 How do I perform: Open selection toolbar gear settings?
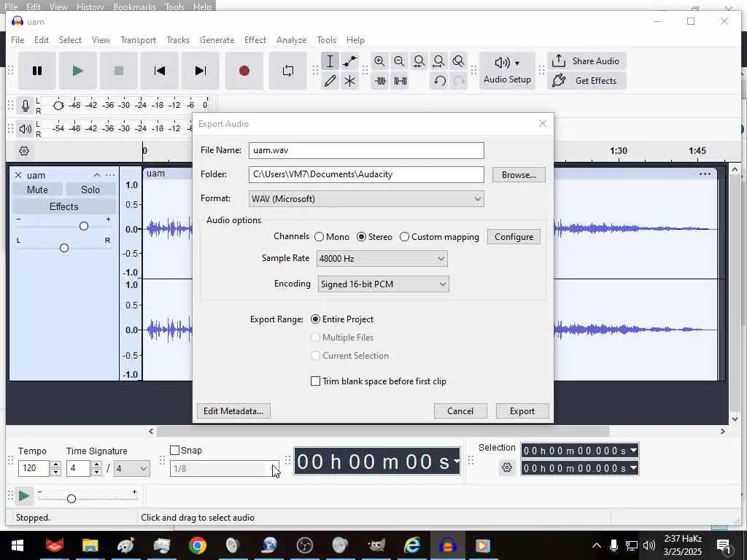[x=507, y=467]
